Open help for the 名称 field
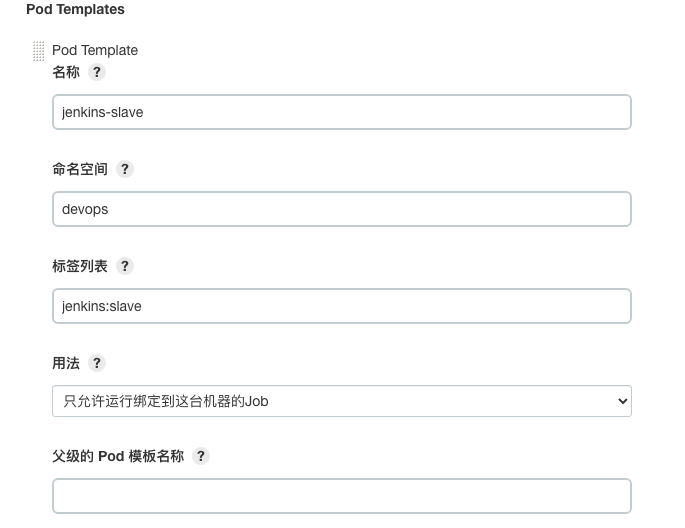 point(97,72)
